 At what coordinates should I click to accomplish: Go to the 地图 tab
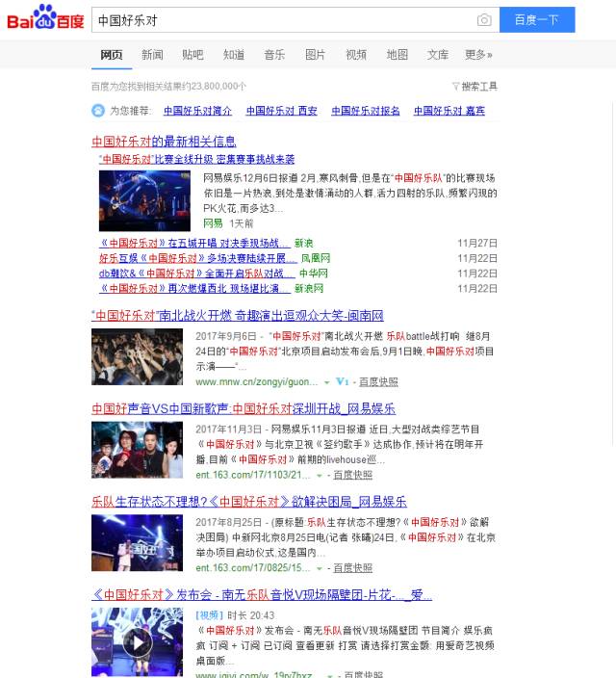pos(397,55)
